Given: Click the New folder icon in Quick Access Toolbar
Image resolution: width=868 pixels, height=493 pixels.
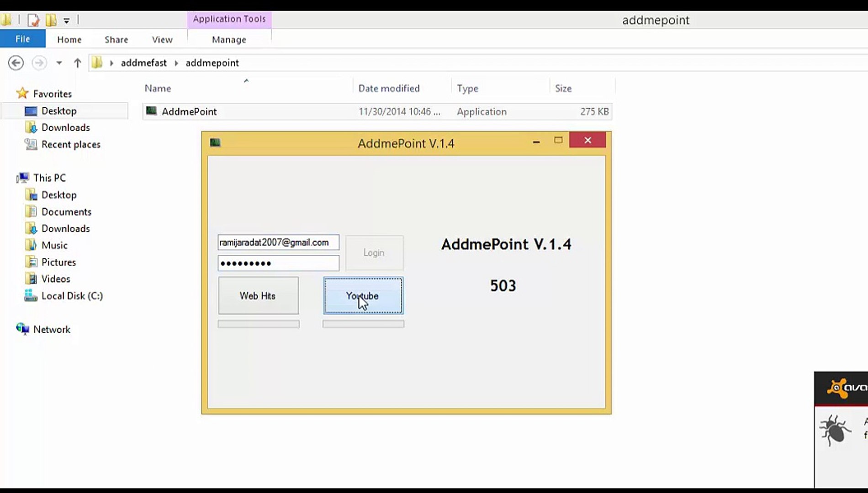Looking at the screenshot, I should (x=51, y=20).
